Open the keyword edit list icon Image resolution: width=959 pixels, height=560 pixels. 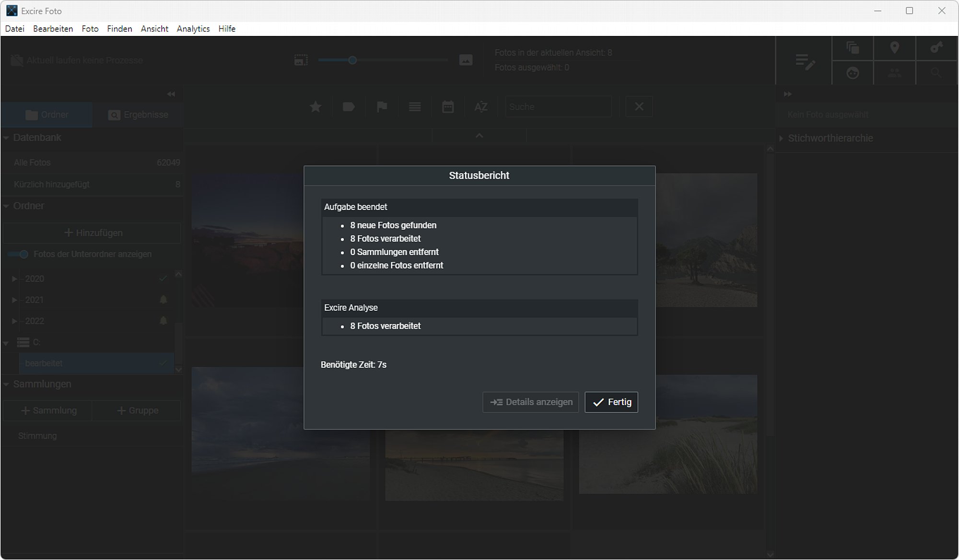coord(805,61)
